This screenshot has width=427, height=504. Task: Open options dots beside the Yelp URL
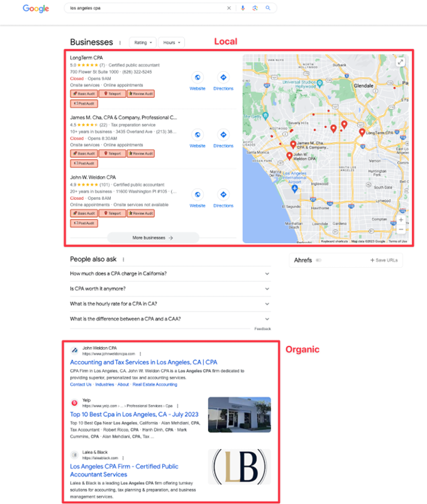177,406
